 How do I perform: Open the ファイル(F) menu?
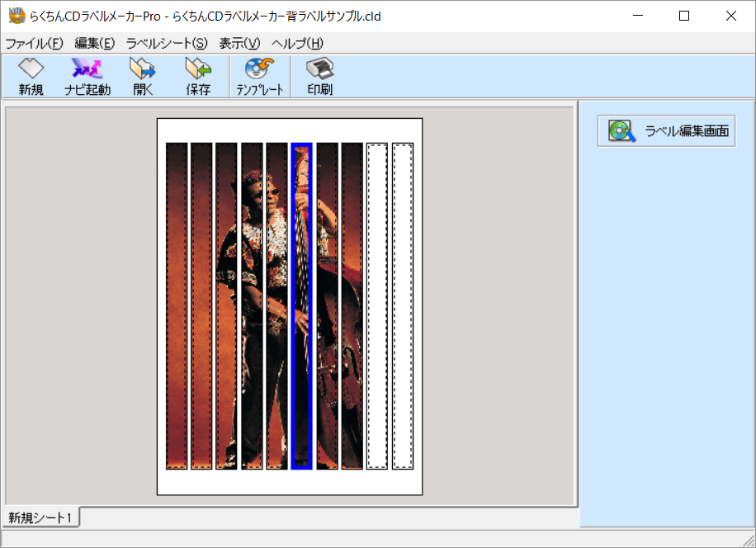tap(34, 44)
